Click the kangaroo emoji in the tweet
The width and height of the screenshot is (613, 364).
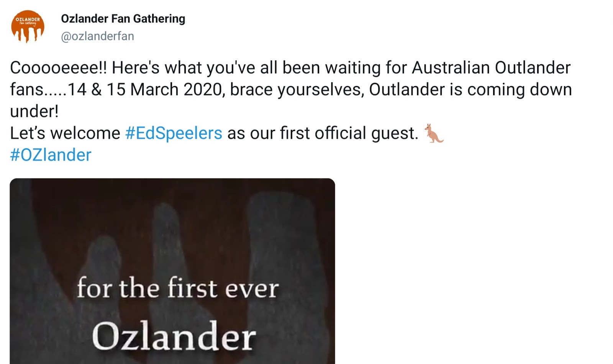pyautogui.click(x=434, y=134)
